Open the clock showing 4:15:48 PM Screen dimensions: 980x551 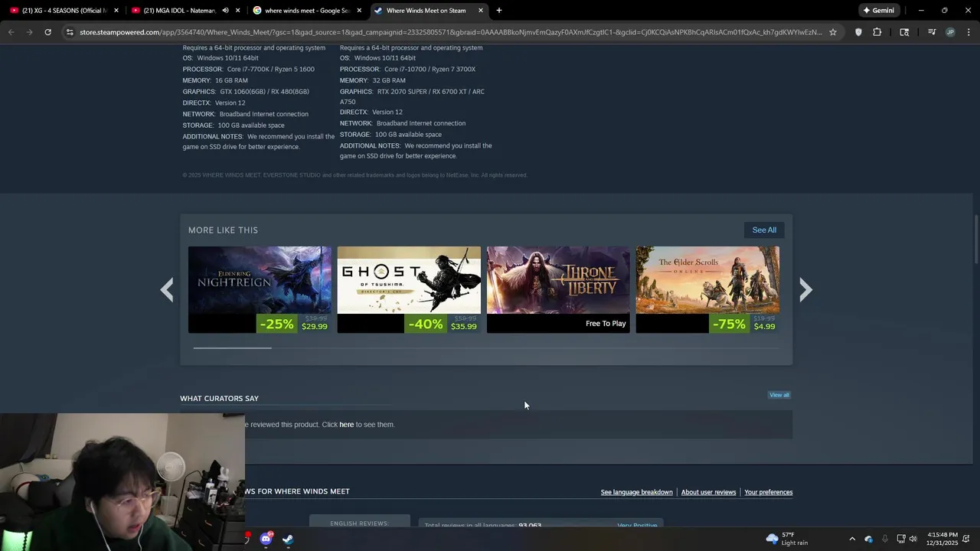pos(942,539)
